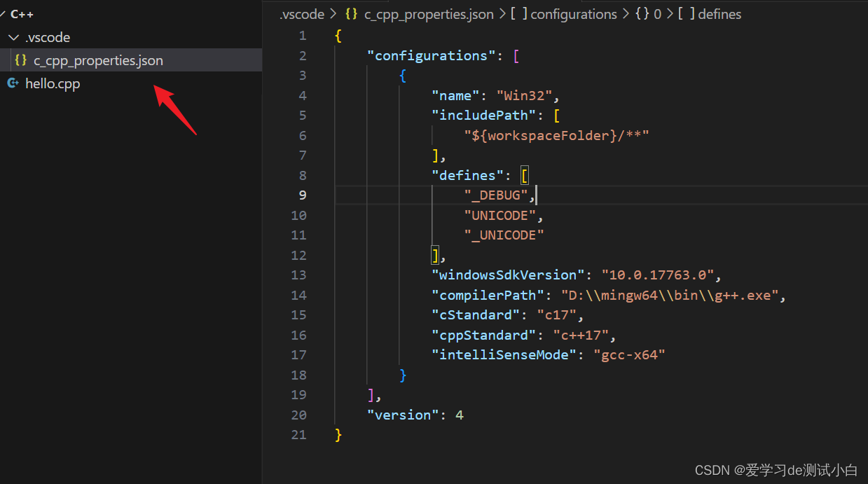Click the C++ file icon beside hello.cpp
This screenshot has height=484, width=868.
pos(13,83)
